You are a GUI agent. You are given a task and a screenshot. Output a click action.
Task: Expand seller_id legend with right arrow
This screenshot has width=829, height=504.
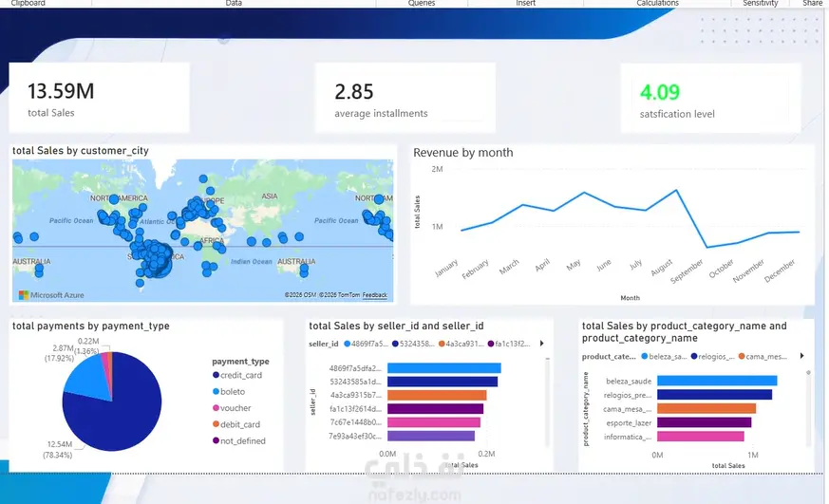[x=542, y=344]
